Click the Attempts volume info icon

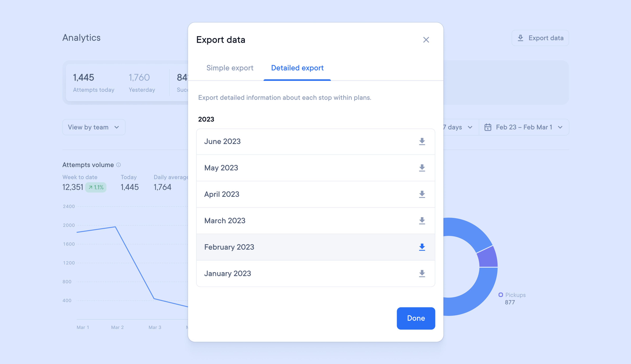coord(118,165)
